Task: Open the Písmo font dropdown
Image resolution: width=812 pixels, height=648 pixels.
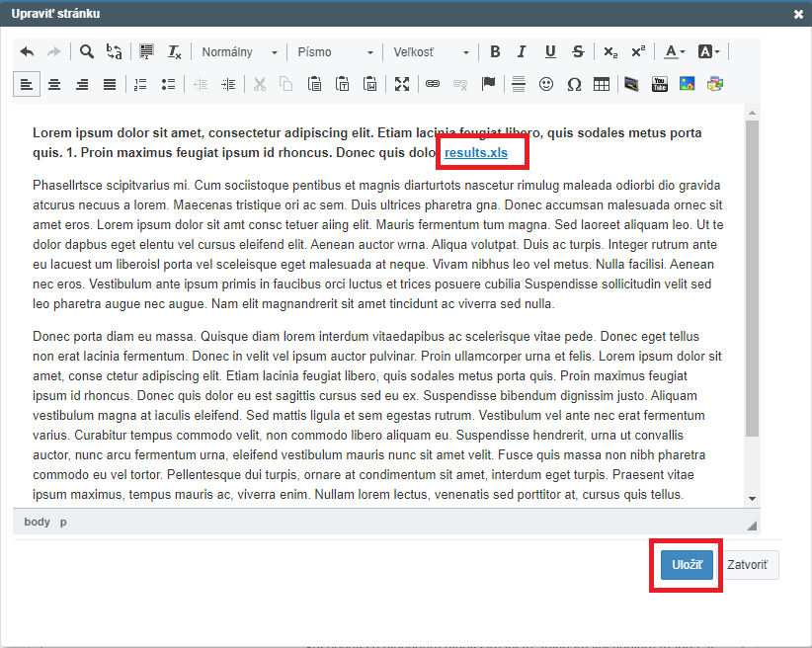Action: click(335, 52)
